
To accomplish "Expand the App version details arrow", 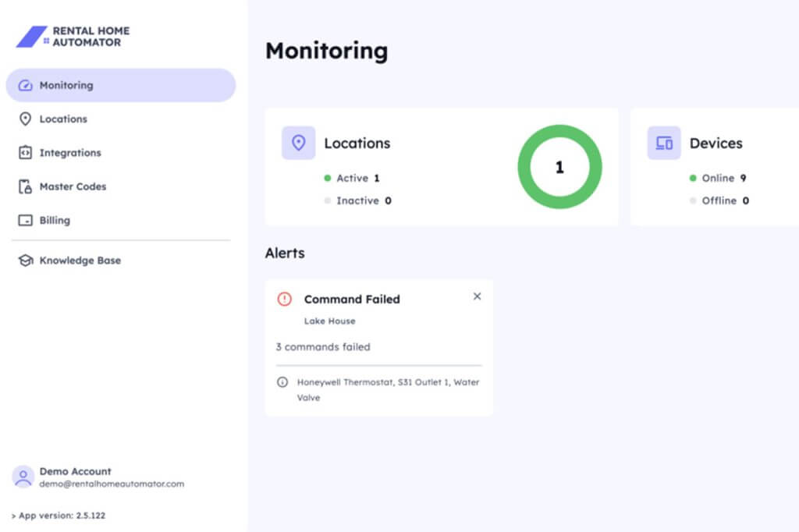I will click(13, 516).
